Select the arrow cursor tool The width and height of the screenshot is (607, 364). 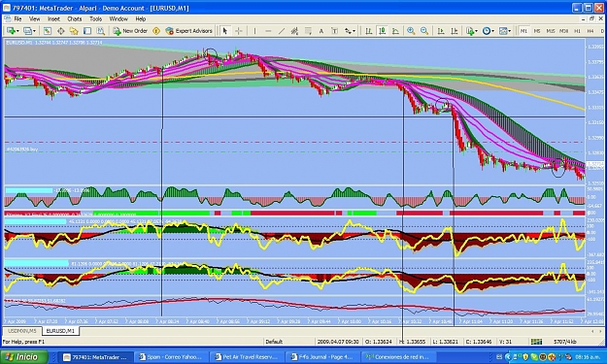click(x=225, y=31)
